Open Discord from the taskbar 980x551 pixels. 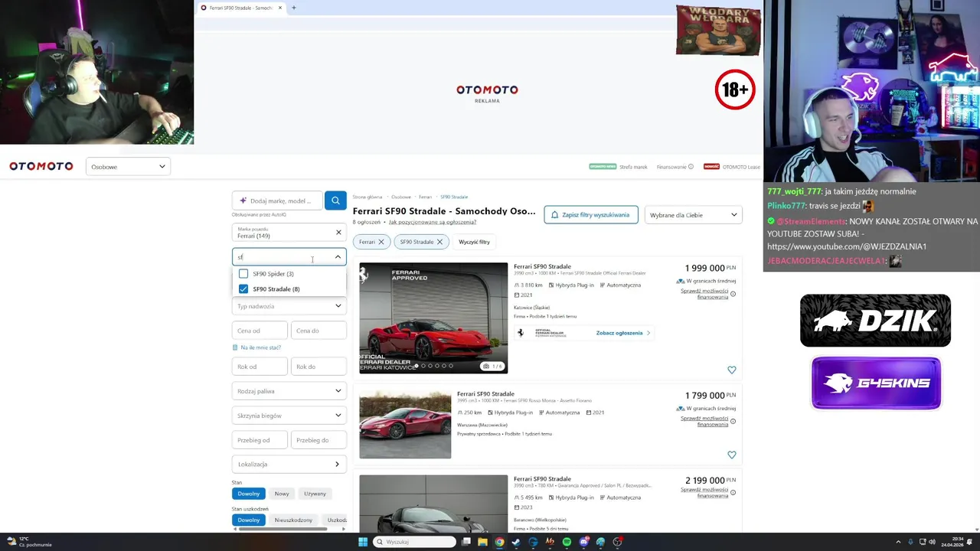click(583, 542)
